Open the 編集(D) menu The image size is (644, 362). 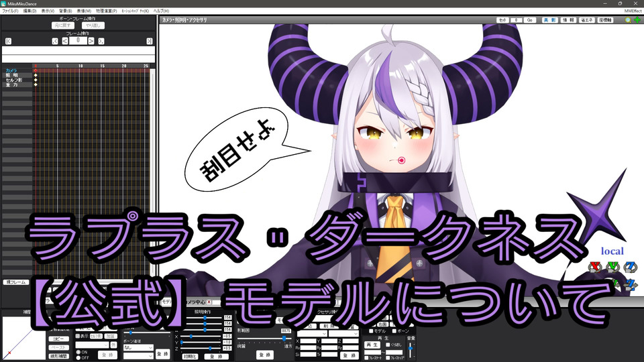[x=30, y=11]
